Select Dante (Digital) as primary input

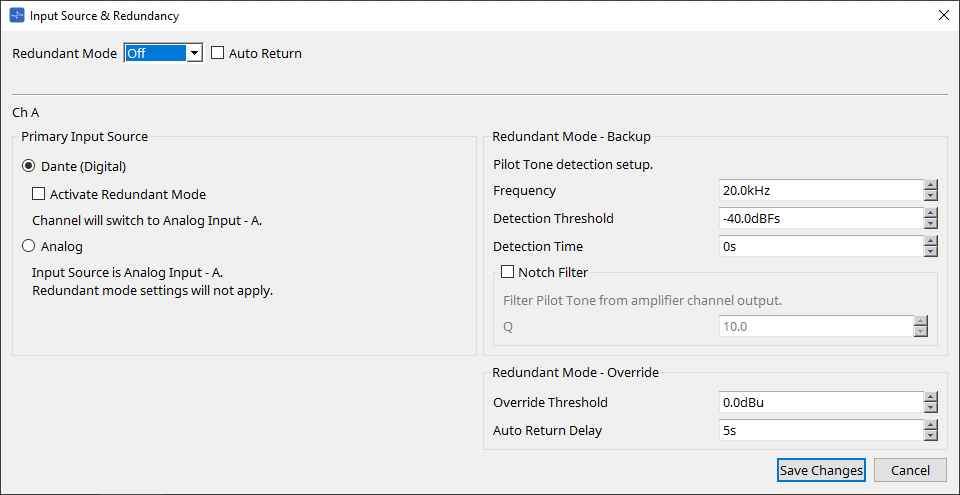point(27,166)
